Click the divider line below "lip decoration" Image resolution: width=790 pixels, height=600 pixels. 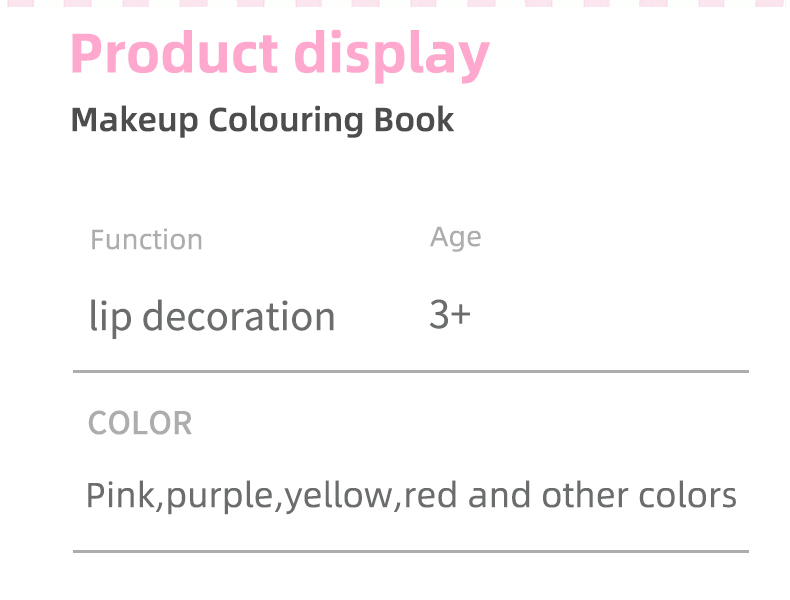pos(410,371)
